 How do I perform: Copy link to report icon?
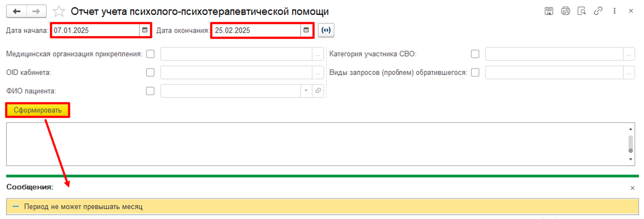[598, 11]
